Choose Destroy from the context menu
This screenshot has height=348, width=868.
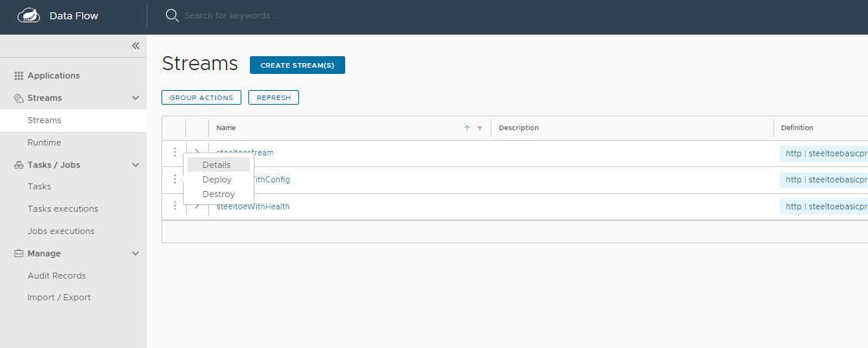click(218, 194)
